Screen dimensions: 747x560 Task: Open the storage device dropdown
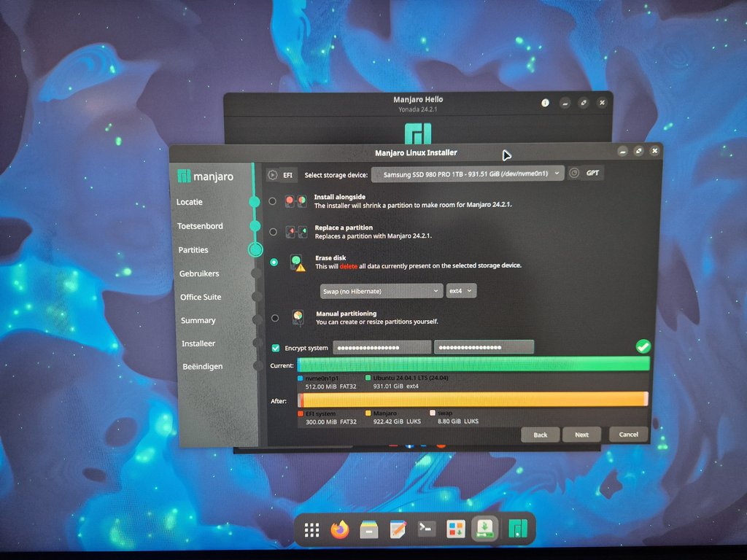click(468, 174)
